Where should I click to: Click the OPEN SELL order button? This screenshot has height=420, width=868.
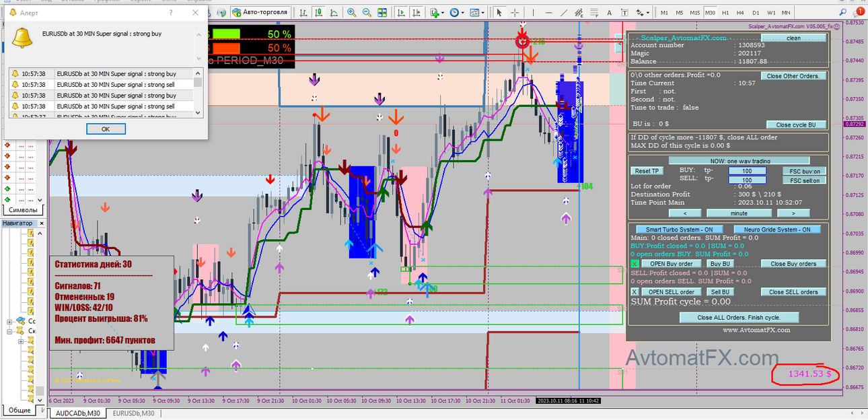(671, 292)
